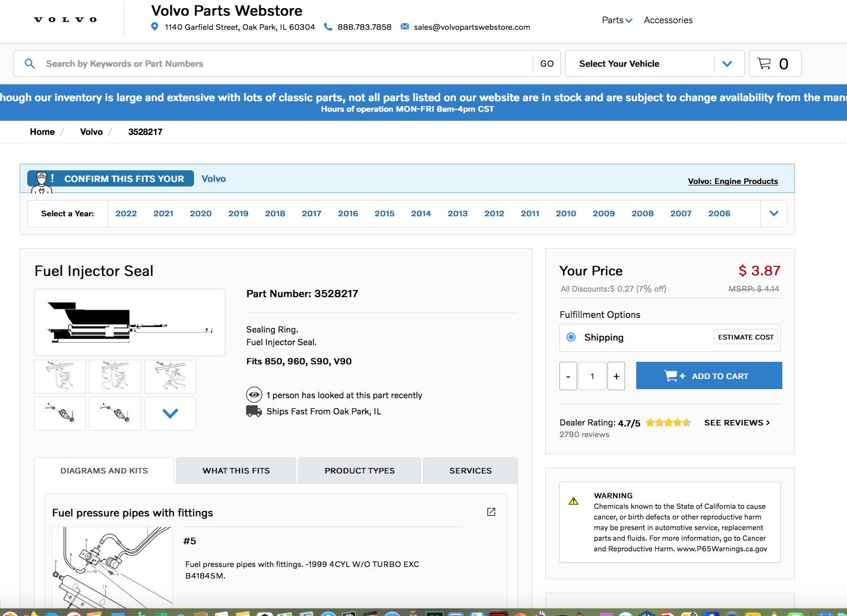Click the email envelope icon in header
This screenshot has width=847, height=616.
tap(405, 27)
